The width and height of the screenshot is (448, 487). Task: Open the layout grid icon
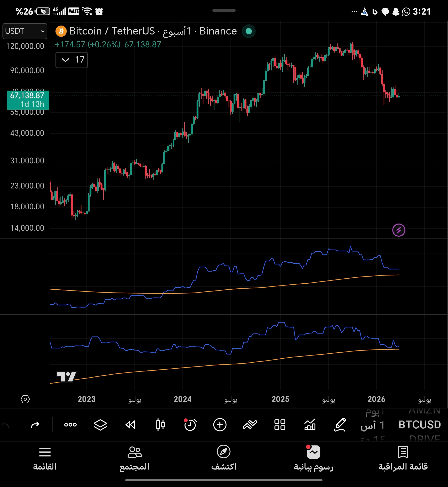(280, 425)
